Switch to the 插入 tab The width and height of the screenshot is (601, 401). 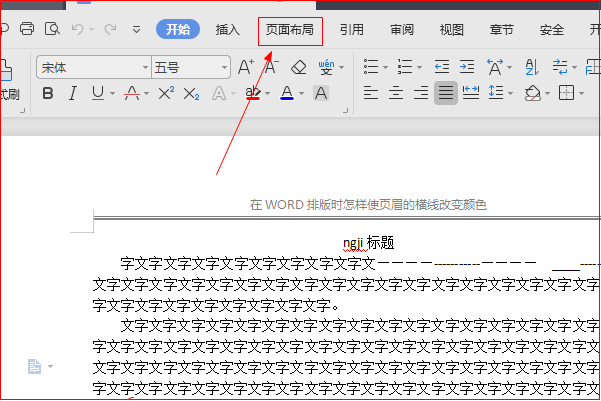tap(228, 30)
